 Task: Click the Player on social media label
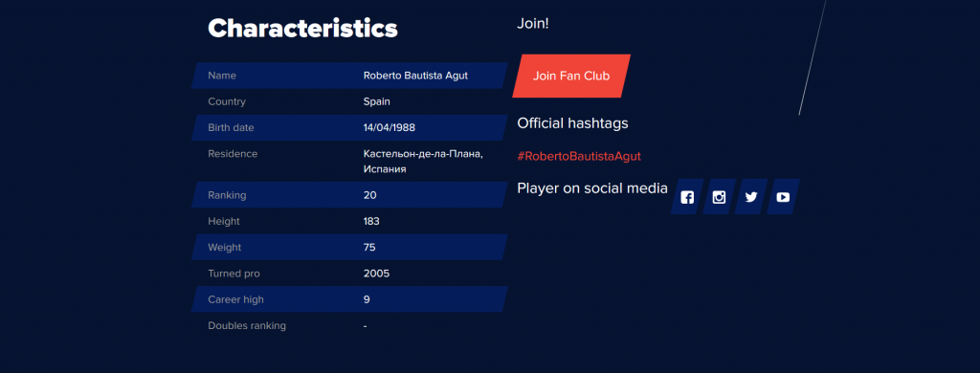(x=592, y=188)
